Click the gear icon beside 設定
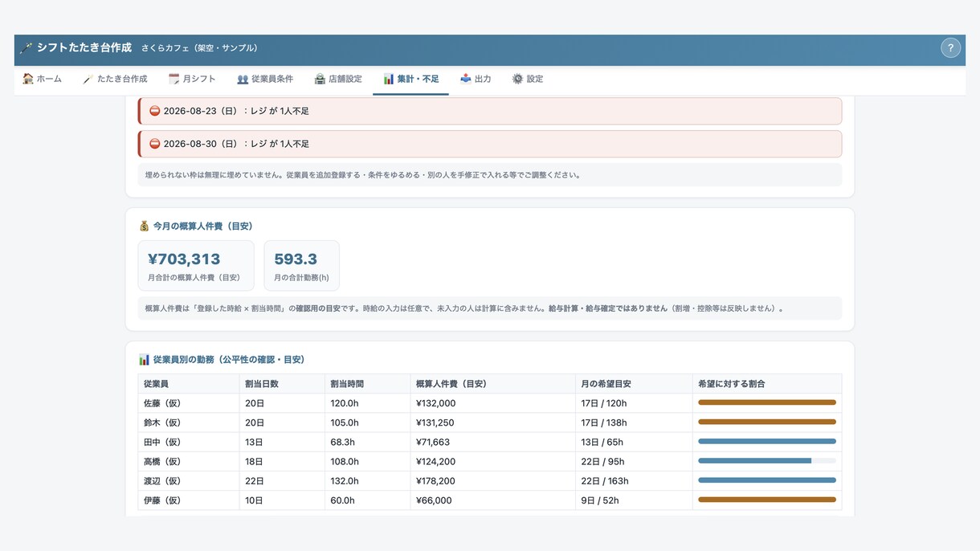This screenshot has height=551, width=980. 517,79
